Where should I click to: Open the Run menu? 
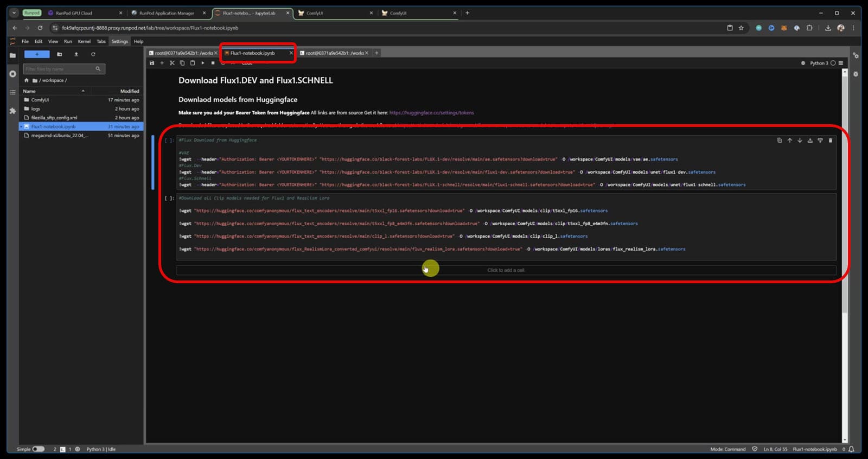[x=68, y=41]
